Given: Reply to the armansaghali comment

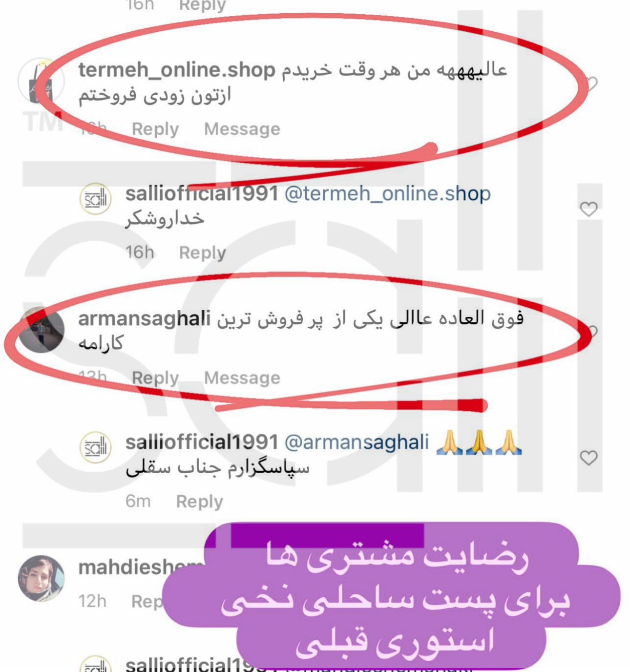Looking at the screenshot, I should (155, 378).
